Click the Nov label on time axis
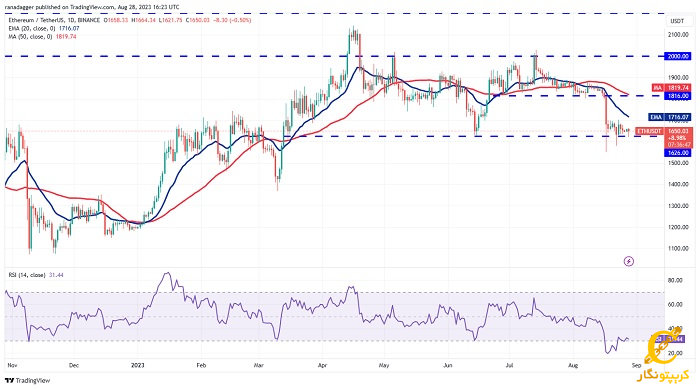The image size is (700, 389). click(x=12, y=365)
